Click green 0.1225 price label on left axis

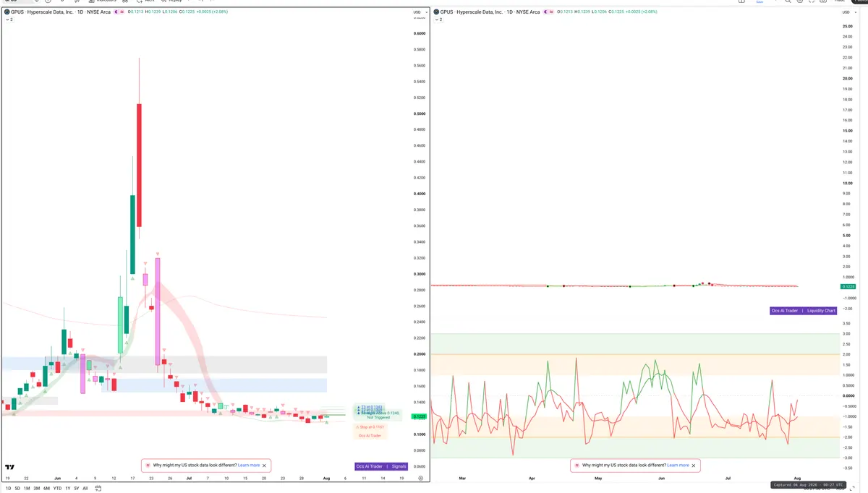click(x=418, y=416)
